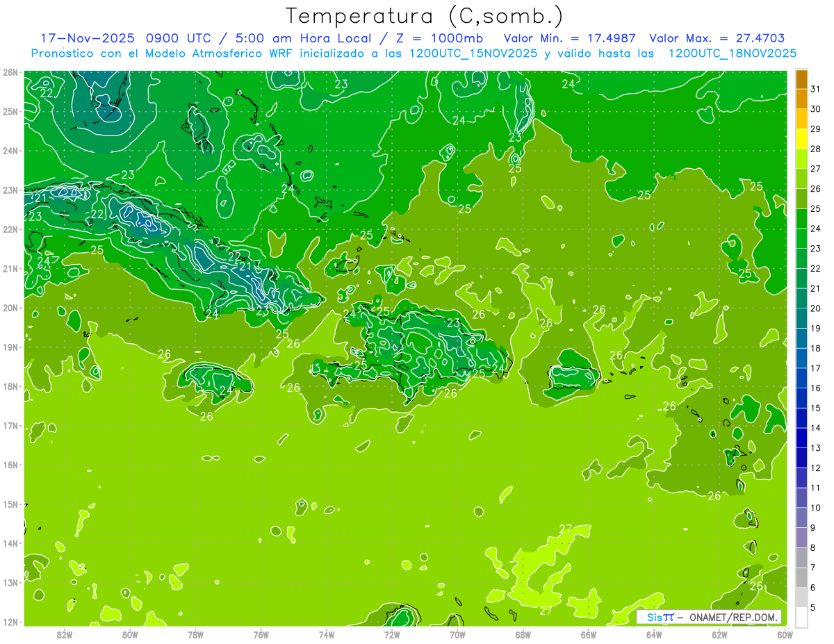Click the 23N latitude axis label

[10, 190]
